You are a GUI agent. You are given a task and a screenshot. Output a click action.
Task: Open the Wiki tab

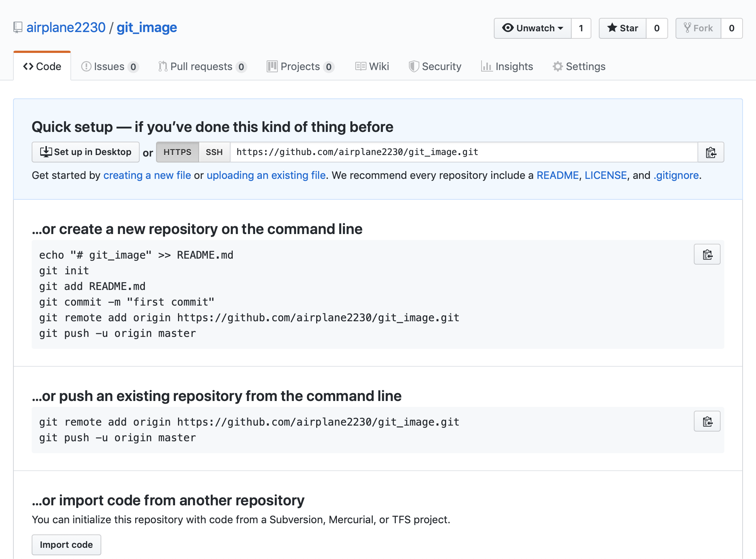[x=372, y=66]
